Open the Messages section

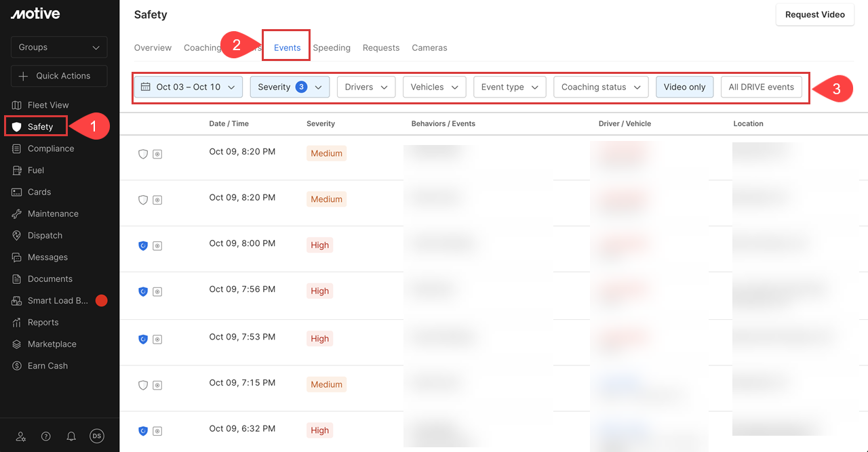coord(46,256)
